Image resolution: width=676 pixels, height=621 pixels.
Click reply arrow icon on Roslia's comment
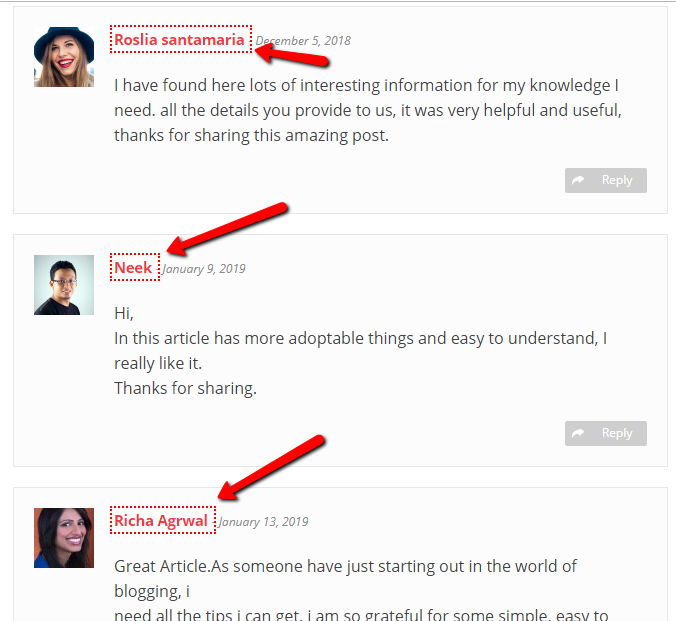(x=578, y=180)
